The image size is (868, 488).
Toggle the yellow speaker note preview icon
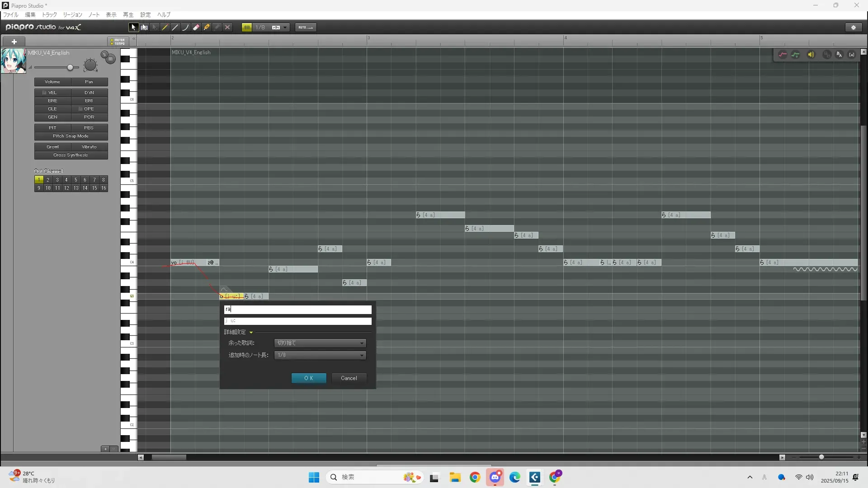[x=811, y=55]
